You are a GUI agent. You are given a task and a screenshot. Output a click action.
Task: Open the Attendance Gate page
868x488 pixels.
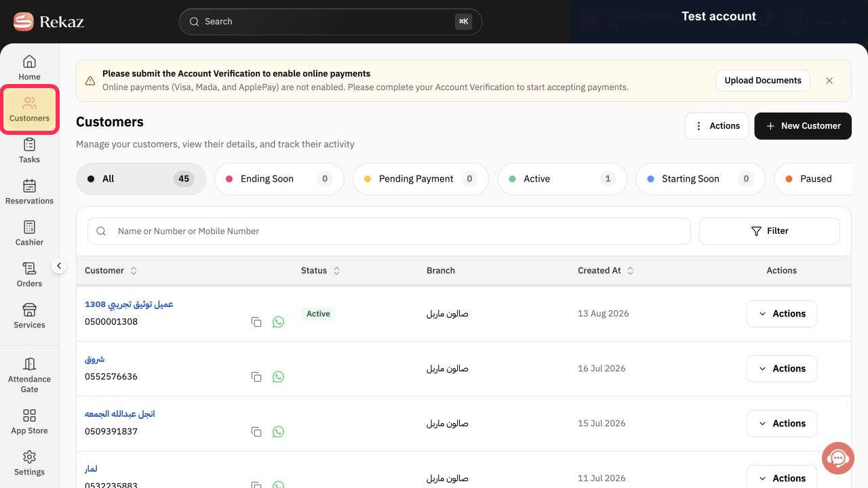[29, 375]
